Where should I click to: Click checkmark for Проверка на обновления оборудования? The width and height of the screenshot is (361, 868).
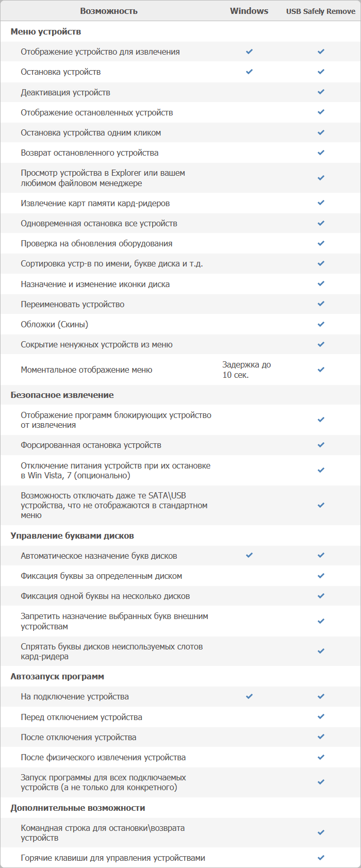pos(321,243)
